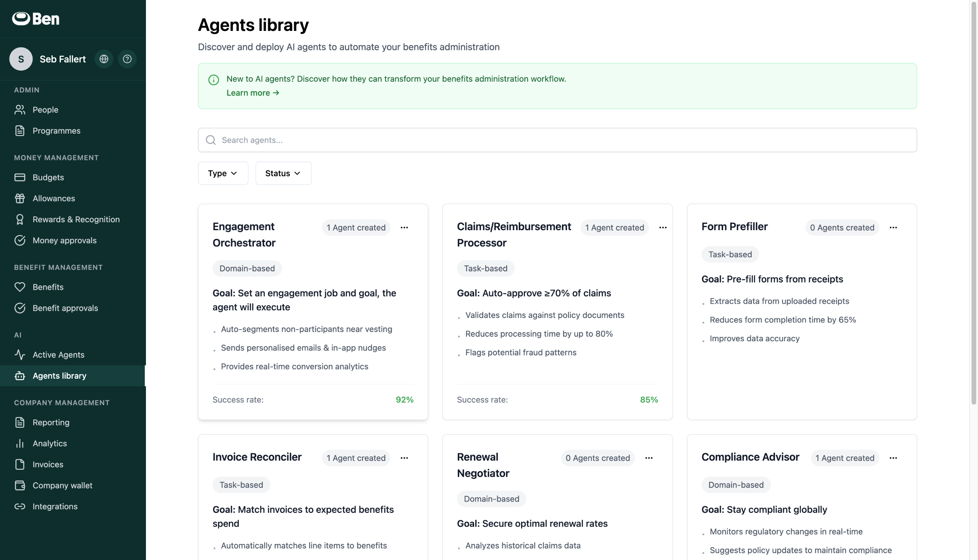Click the globe language icon
The height and width of the screenshot is (560, 978).
(x=104, y=59)
